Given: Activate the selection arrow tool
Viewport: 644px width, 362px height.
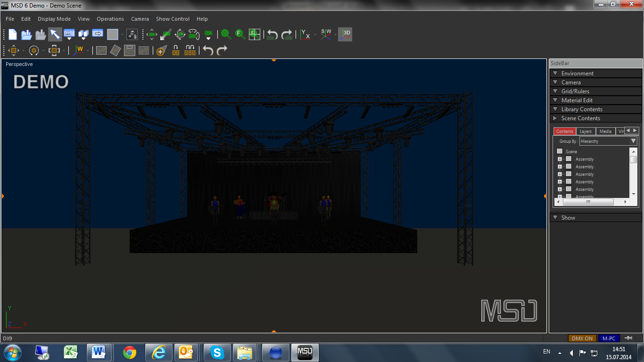Looking at the screenshot, I should coord(55,34).
